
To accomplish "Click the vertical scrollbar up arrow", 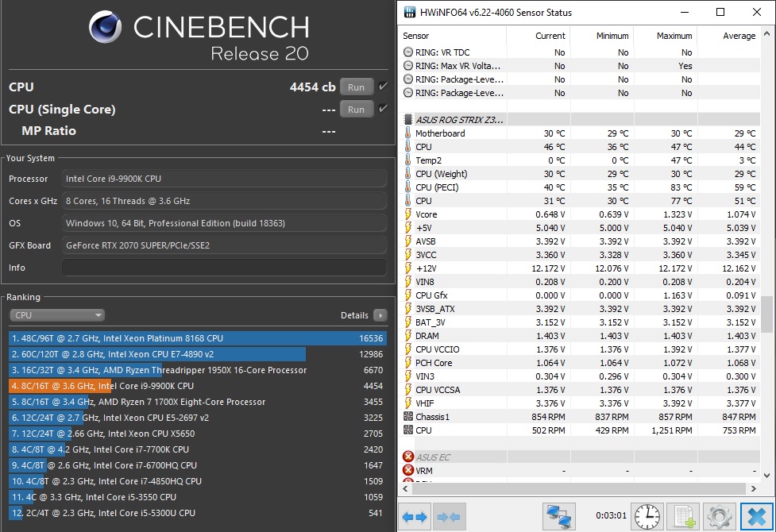I will coord(766,34).
